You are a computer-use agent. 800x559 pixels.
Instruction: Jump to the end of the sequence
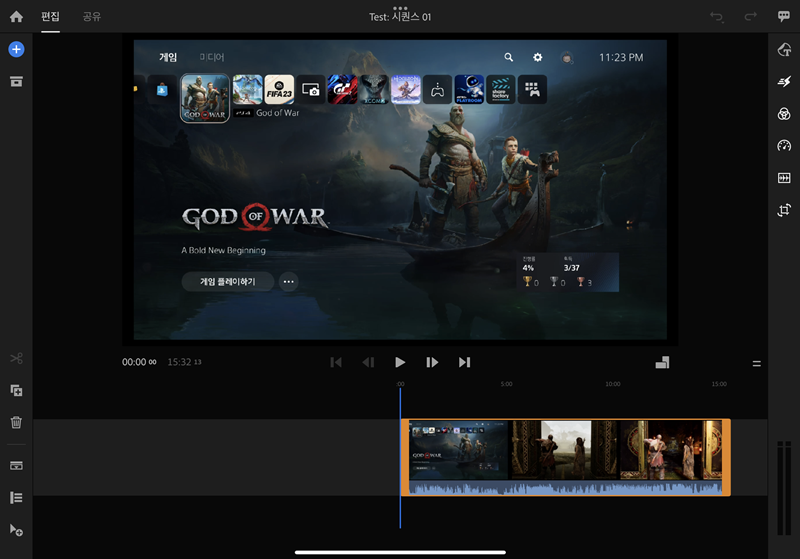click(464, 362)
